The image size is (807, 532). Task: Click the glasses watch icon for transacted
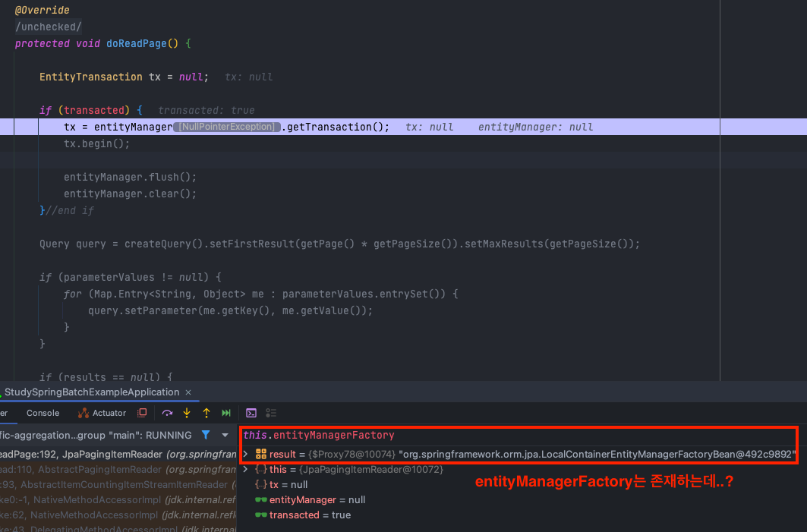[261, 515]
